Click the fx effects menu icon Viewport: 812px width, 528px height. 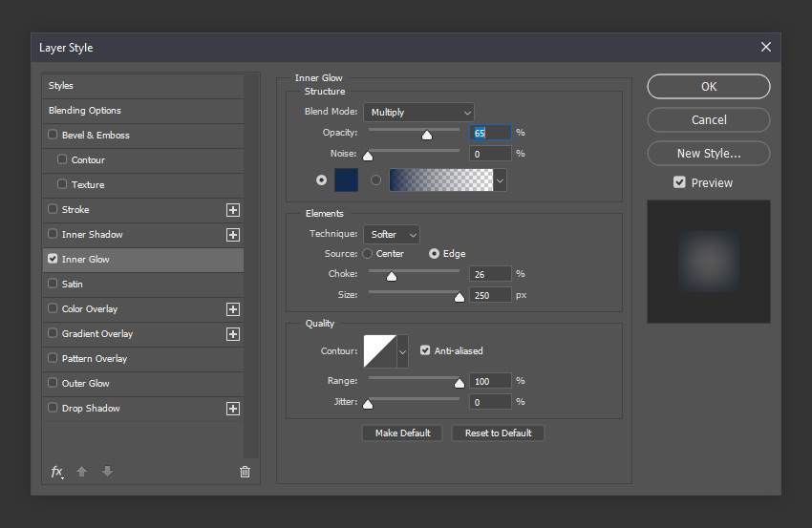point(57,472)
